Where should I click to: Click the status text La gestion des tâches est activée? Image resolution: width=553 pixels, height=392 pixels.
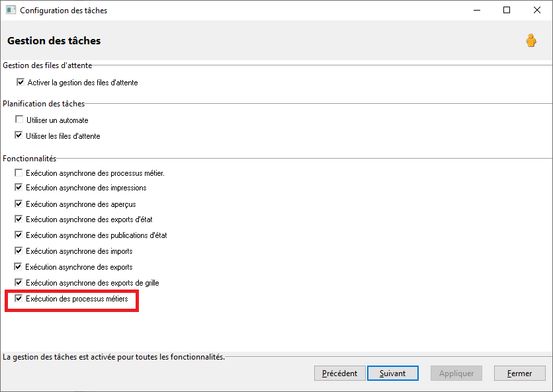114,357
